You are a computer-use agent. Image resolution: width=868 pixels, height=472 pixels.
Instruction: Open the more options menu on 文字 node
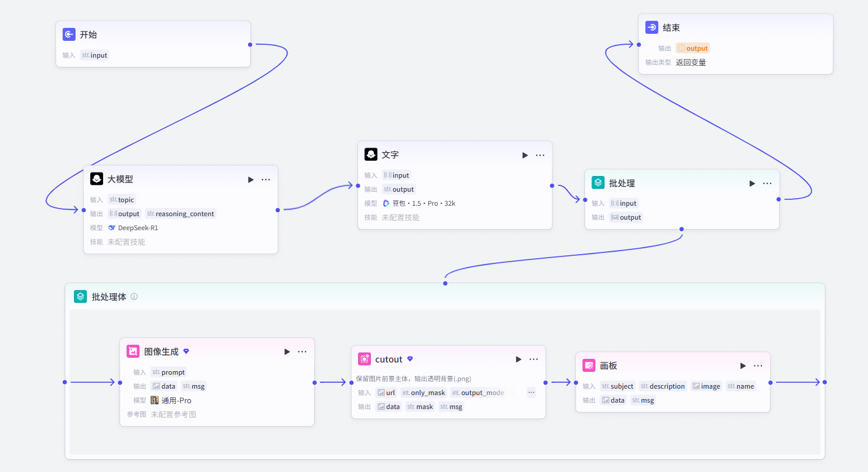pos(540,155)
